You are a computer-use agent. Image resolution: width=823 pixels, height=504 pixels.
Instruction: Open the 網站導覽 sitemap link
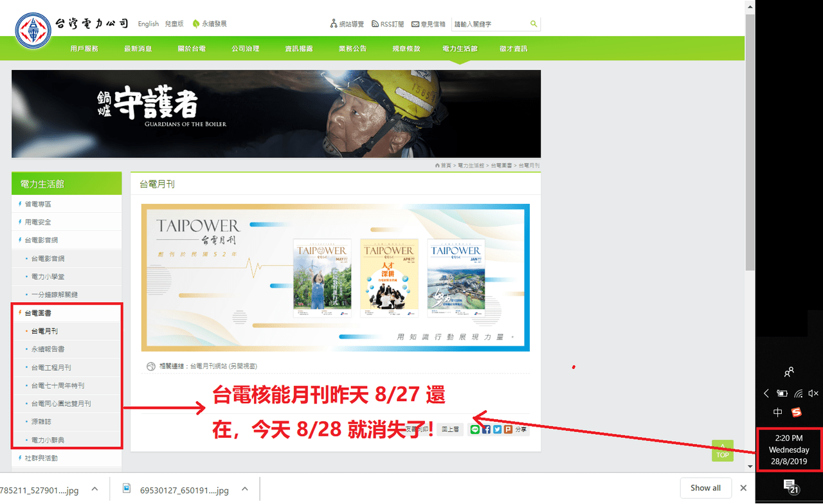347,24
